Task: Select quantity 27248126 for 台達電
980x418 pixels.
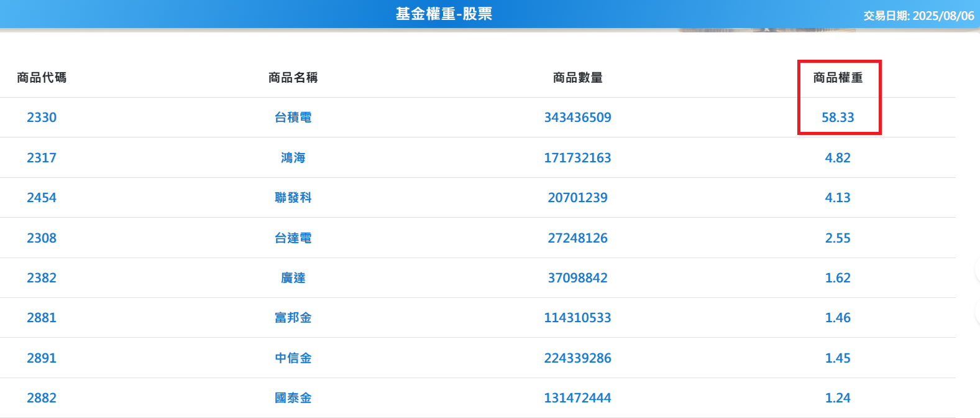Action: coord(578,238)
